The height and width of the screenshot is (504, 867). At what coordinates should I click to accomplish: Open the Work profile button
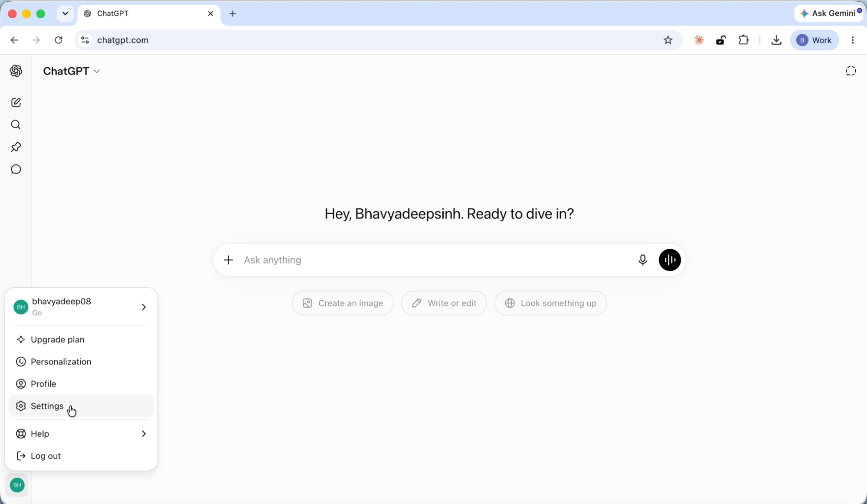tap(815, 40)
